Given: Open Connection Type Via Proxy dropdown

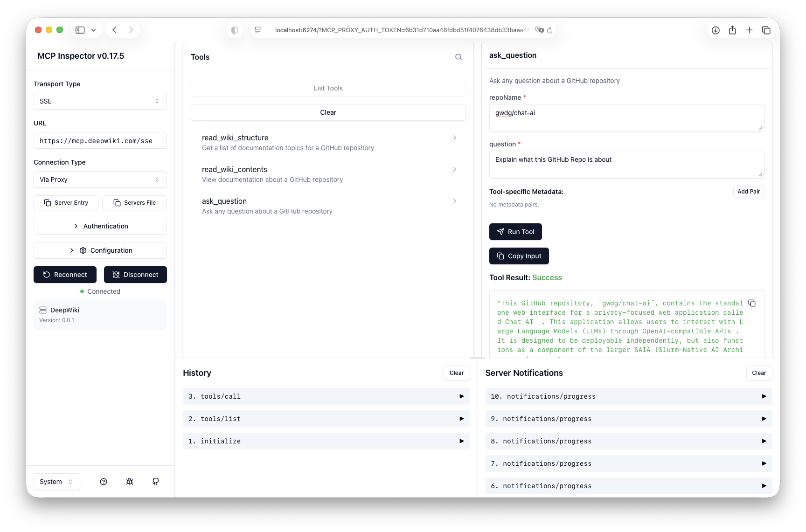Looking at the screenshot, I should pos(100,180).
